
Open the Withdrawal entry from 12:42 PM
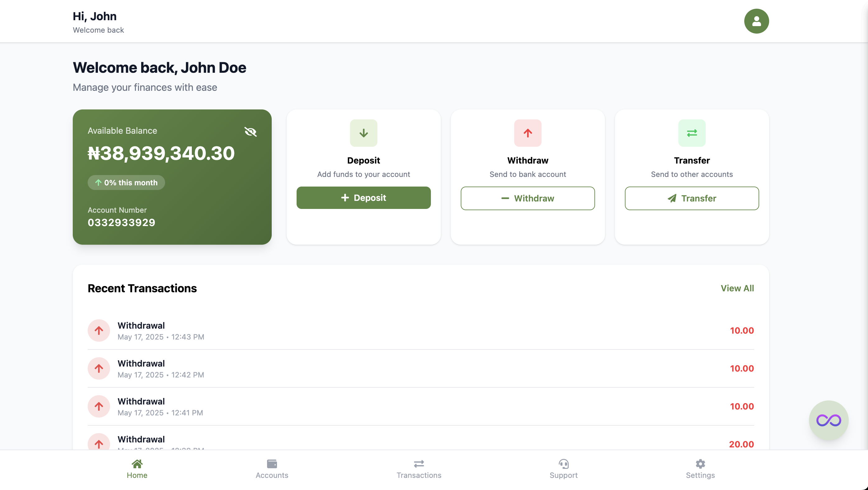[x=161, y=368]
